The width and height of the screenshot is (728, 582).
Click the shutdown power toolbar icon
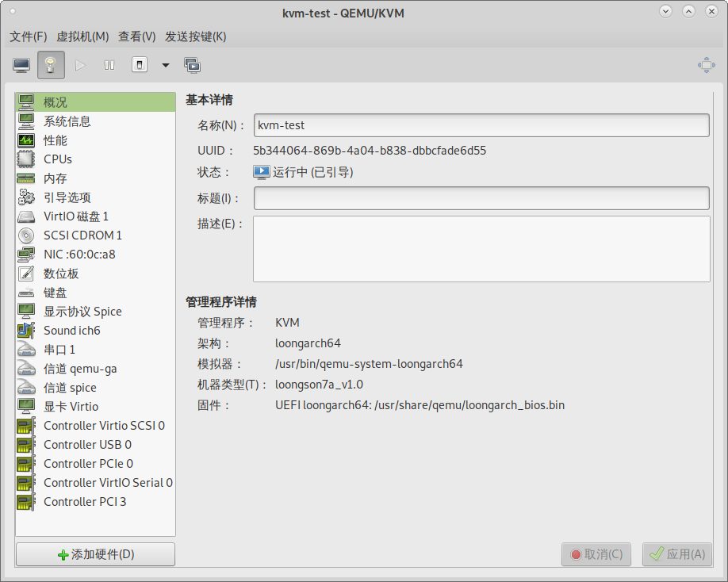point(139,65)
